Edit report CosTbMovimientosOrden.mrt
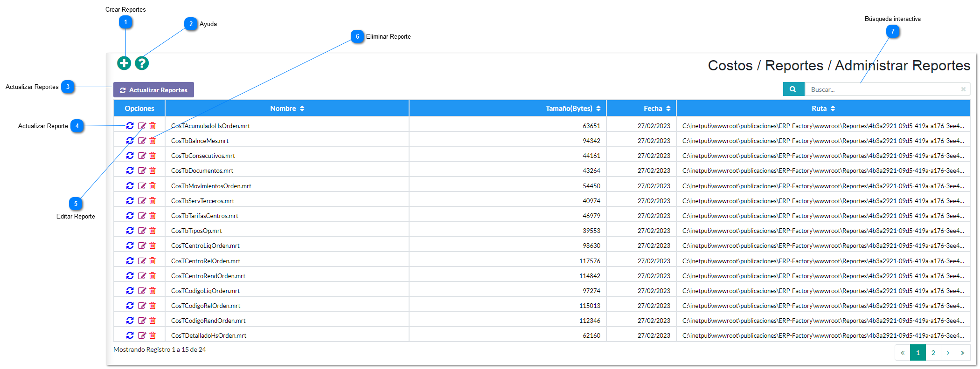 click(142, 186)
